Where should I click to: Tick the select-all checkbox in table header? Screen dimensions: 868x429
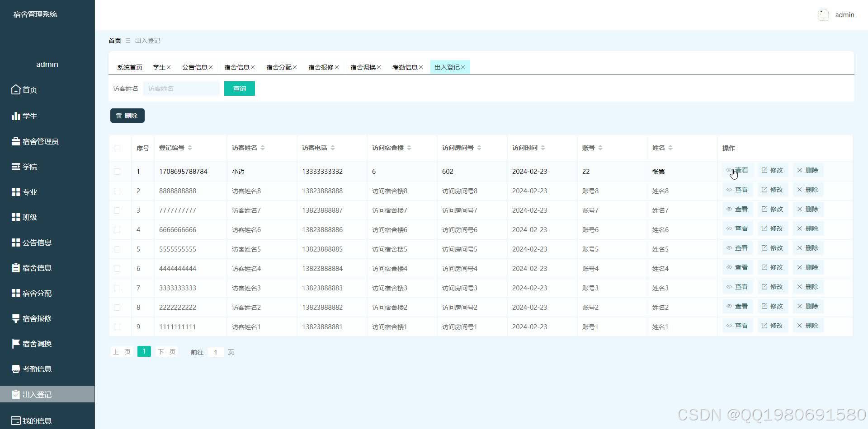pos(117,148)
